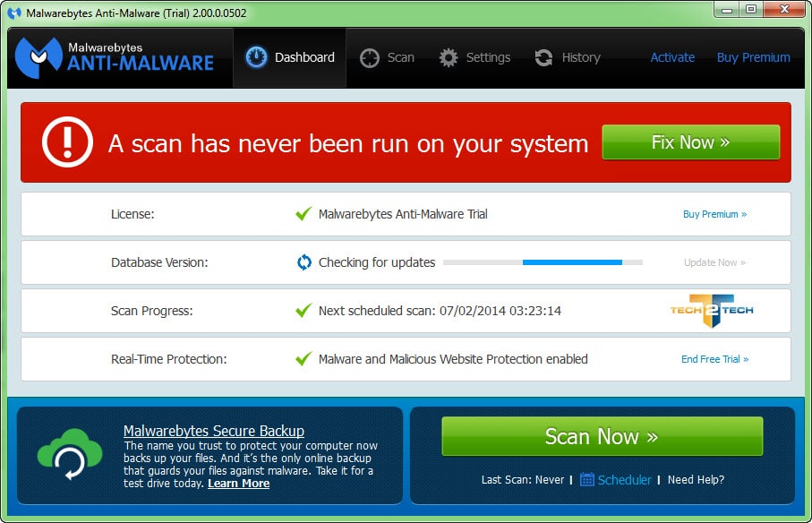Click 'Last Scan: Never' text

[523, 480]
